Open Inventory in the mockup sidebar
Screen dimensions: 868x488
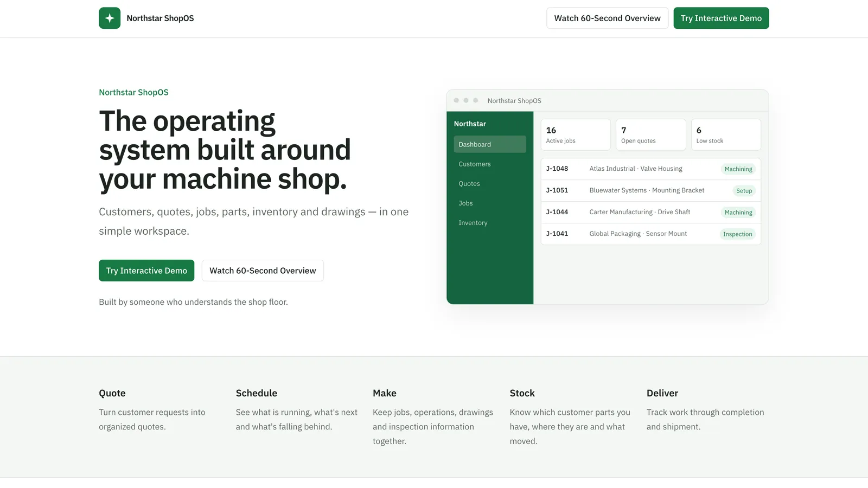tap(490, 222)
